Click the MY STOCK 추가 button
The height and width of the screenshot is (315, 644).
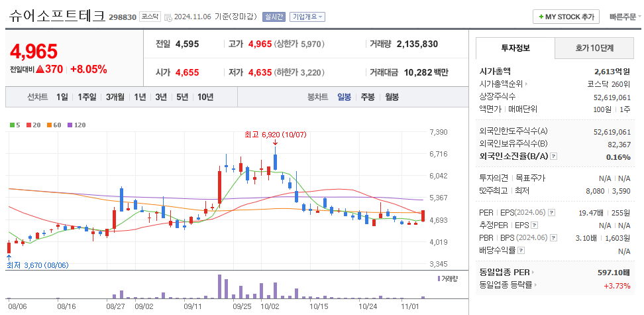pyautogui.click(x=566, y=17)
